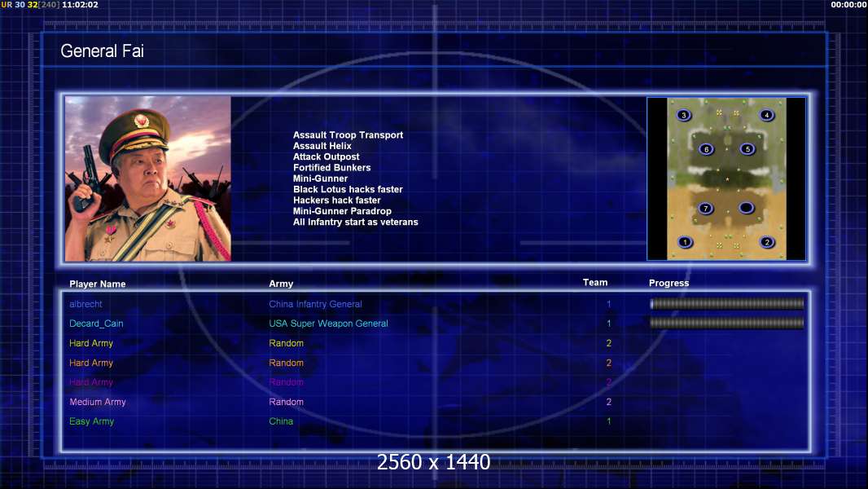Select player name "albrecht"
This screenshot has width=868, height=489.
pyautogui.click(x=85, y=304)
